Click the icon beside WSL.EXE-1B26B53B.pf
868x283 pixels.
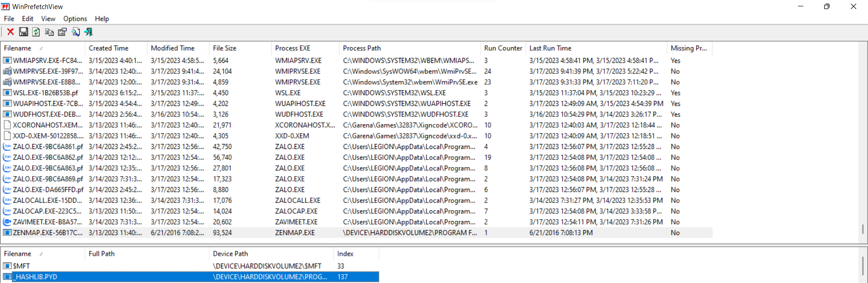(7, 93)
